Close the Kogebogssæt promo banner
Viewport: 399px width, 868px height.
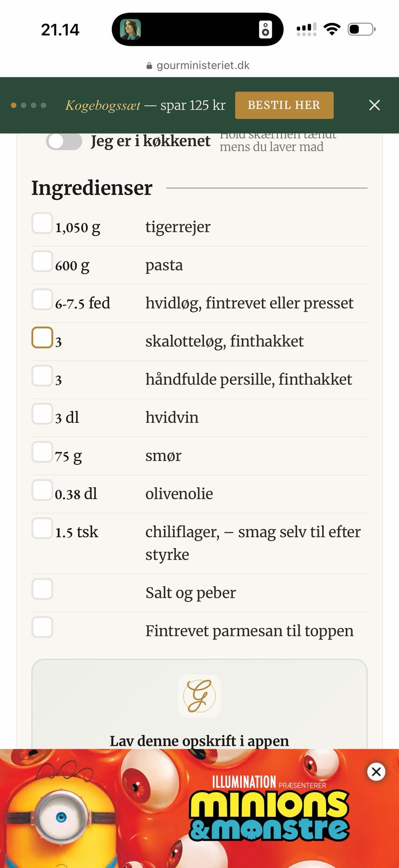[374, 105]
